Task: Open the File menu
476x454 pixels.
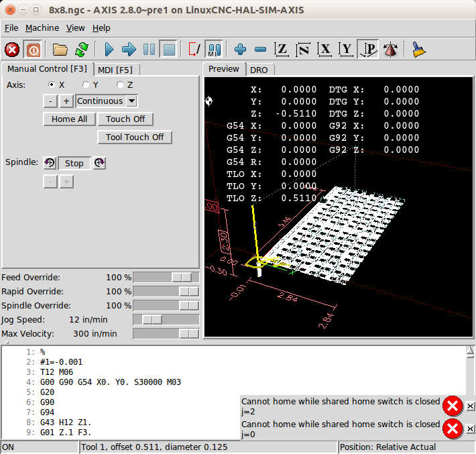Action: (x=11, y=28)
